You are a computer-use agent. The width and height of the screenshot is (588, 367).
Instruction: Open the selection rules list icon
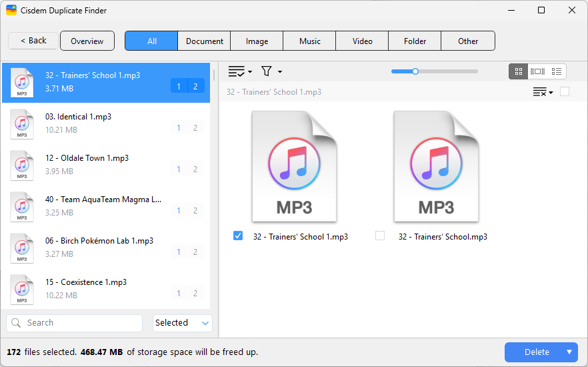(x=236, y=71)
